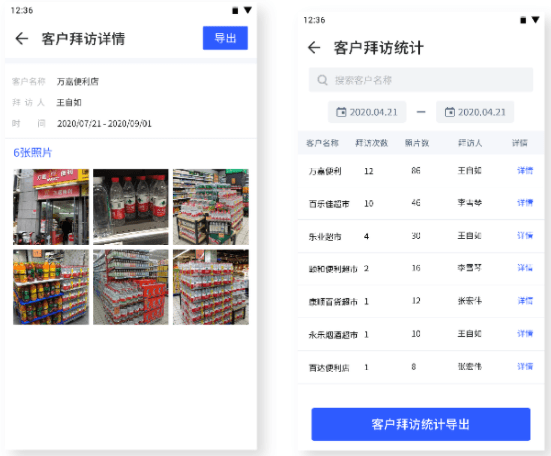The image size is (551, 456).
Task: Click visitor name 王自如 in details
Action: click(69, 103)
